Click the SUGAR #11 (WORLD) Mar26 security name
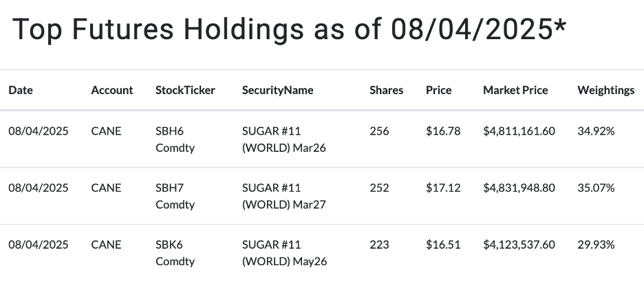The height and width of the screenshot is (283, 644). tap(276, 139)
